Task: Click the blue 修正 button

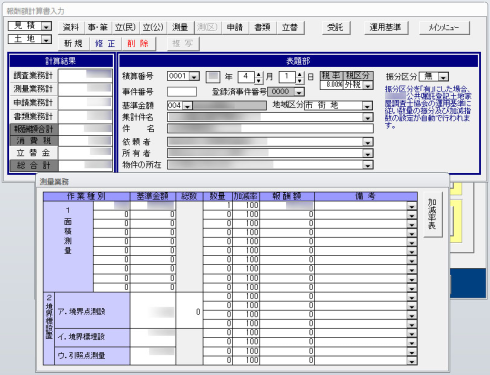Action: coord(105,43)
